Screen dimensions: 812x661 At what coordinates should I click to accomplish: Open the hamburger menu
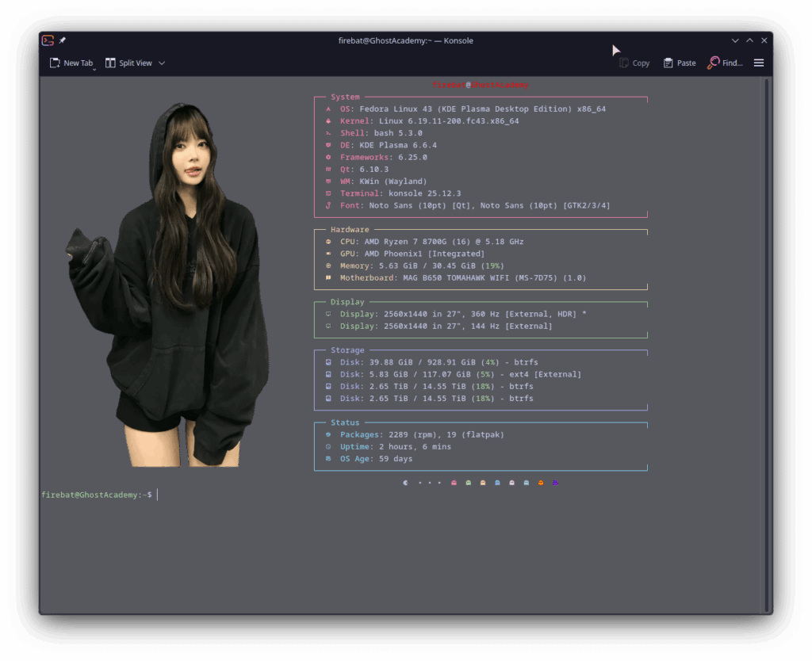(x=759, y=63)
